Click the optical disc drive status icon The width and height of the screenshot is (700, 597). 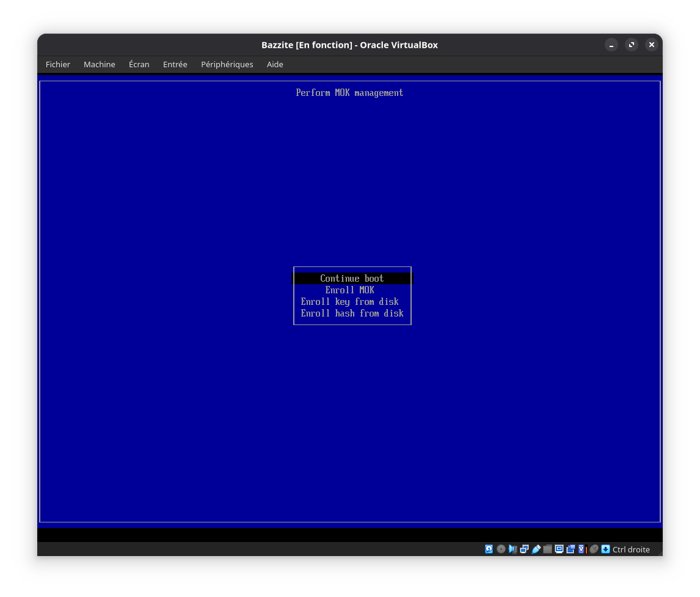[x=501, y=549]
